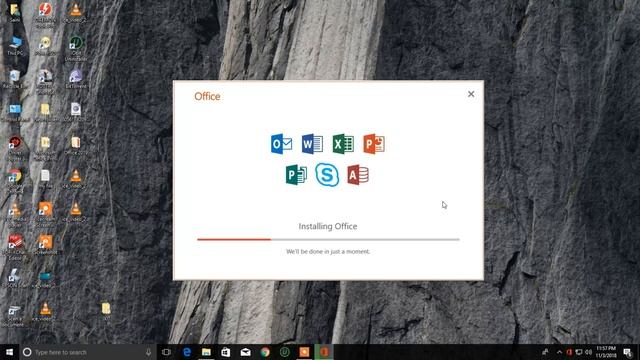Screen dimensions: 640x360
Task: Open the Action Center notifications
Action: (x=628, y=352)
